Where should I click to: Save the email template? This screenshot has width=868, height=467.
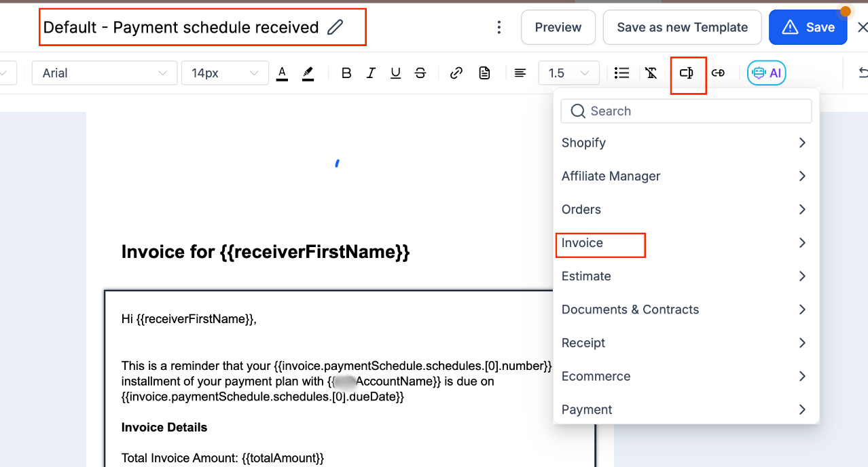(x=808, y=27)
